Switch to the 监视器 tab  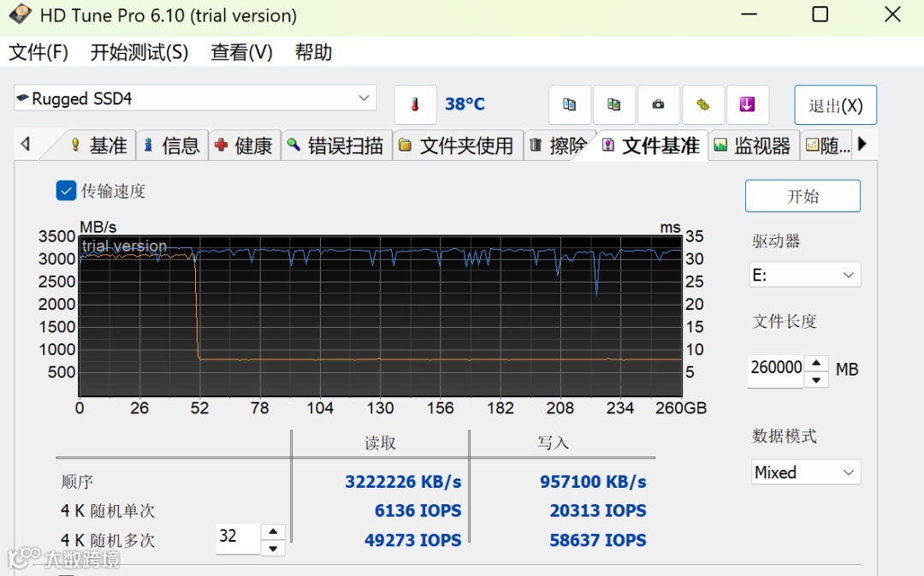pyautogui.click(x=753, y=145)
